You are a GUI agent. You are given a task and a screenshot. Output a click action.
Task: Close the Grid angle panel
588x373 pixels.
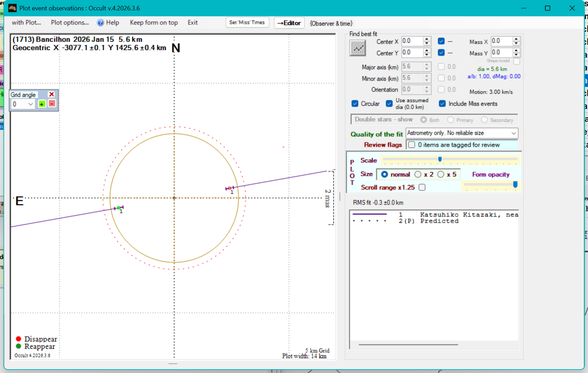point(52,94)
